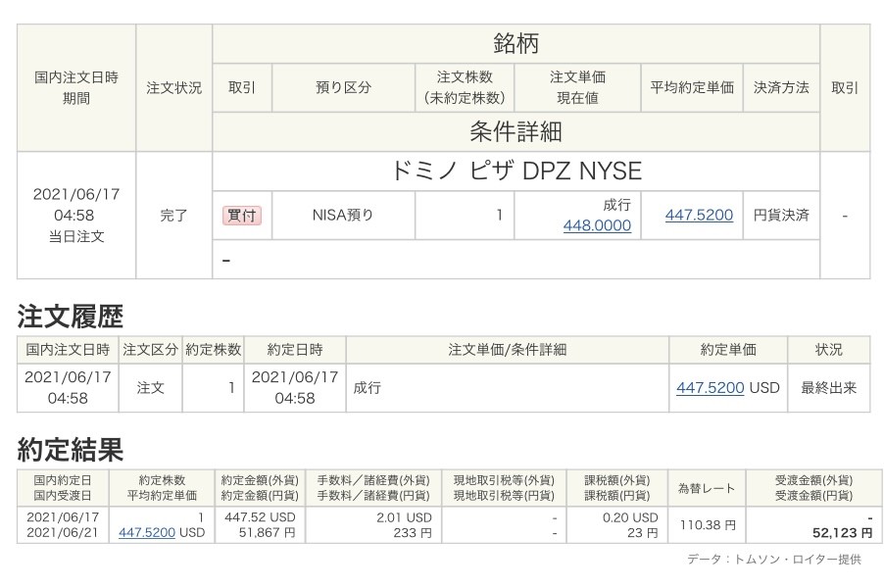Select the 状況 column header in order history

click(829, 350)
